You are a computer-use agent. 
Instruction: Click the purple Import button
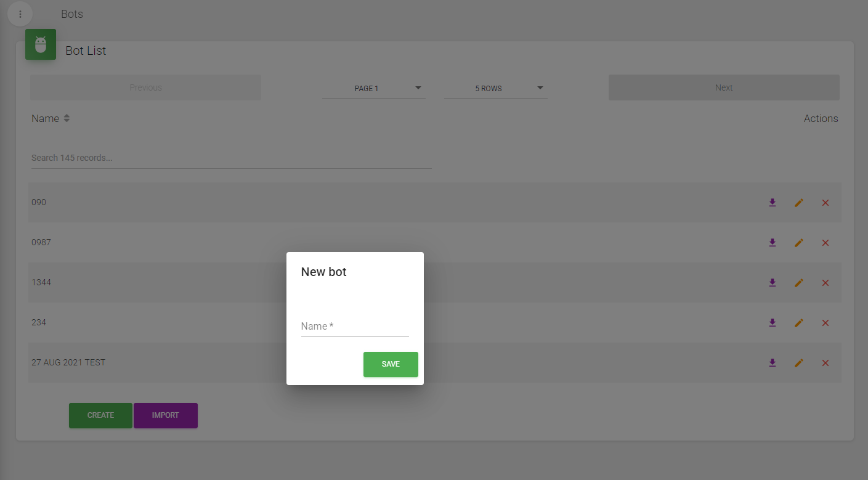(x=166, y=415)
